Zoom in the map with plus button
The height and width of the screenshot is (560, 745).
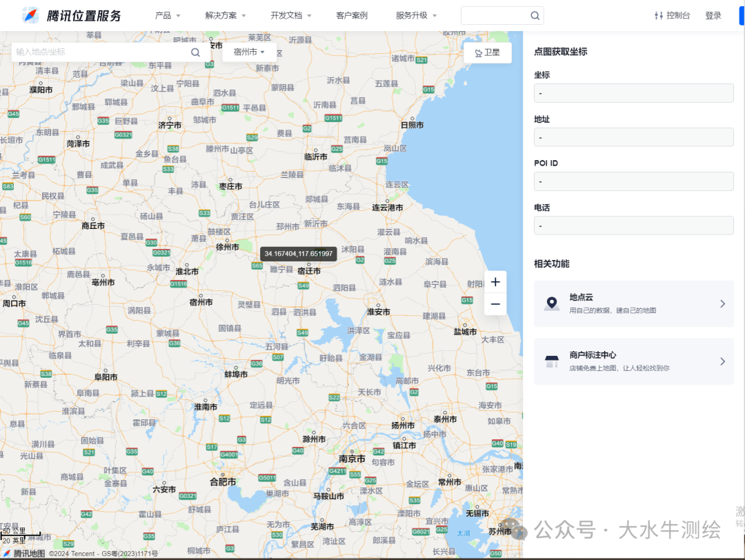coord(495,282)
